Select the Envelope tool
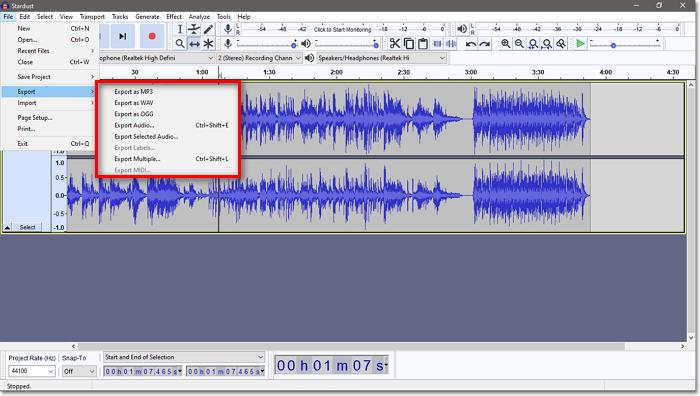Viewport: 700px width, 396px height. pos(194,29)
